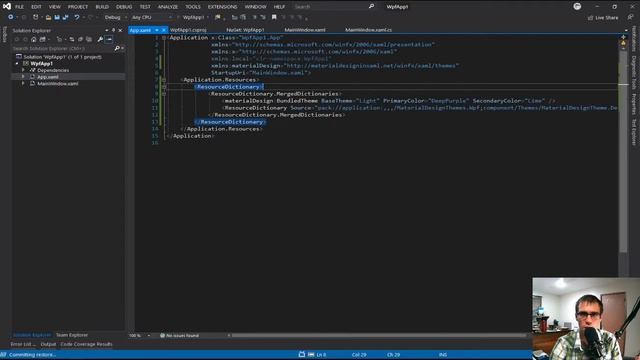Open the HELP menu
Image resolution: width=640 pixels, height=360 pixels.
pyautogui.click(x=279, y=7)
